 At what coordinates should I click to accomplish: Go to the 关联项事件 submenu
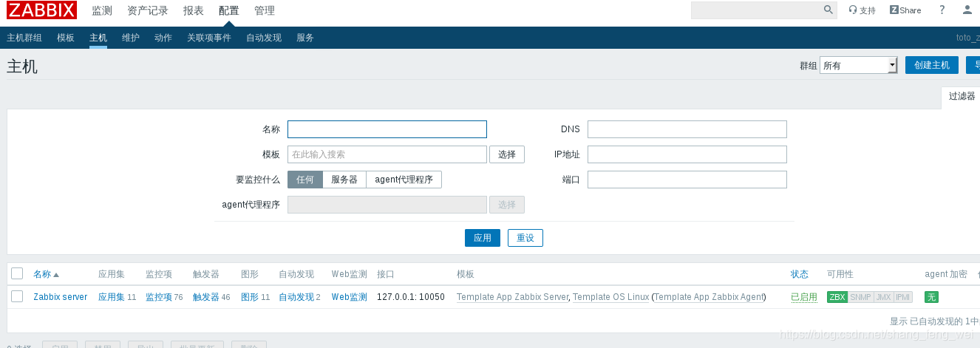click(x=209, y=38)
